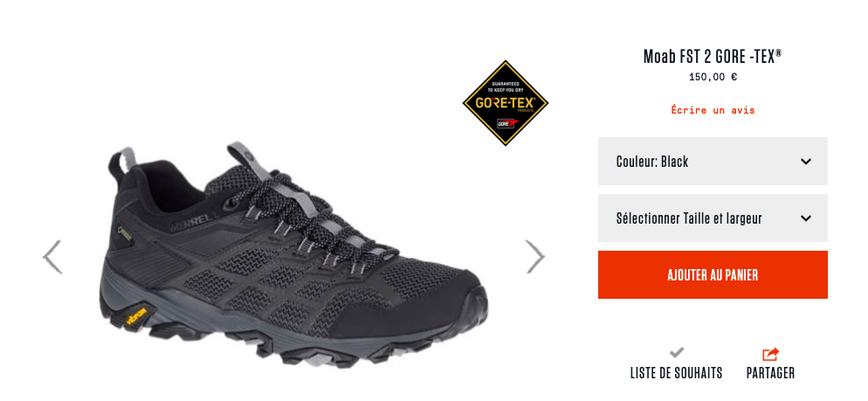
Task: Click the GORE-TEX diamond badge
Action: tap(505, 103)
